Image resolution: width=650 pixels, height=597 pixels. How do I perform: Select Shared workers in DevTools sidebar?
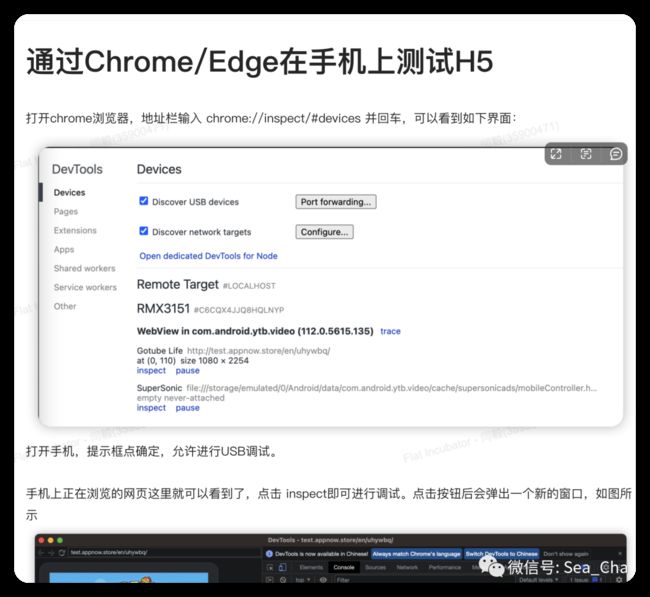tap(85, 268)
